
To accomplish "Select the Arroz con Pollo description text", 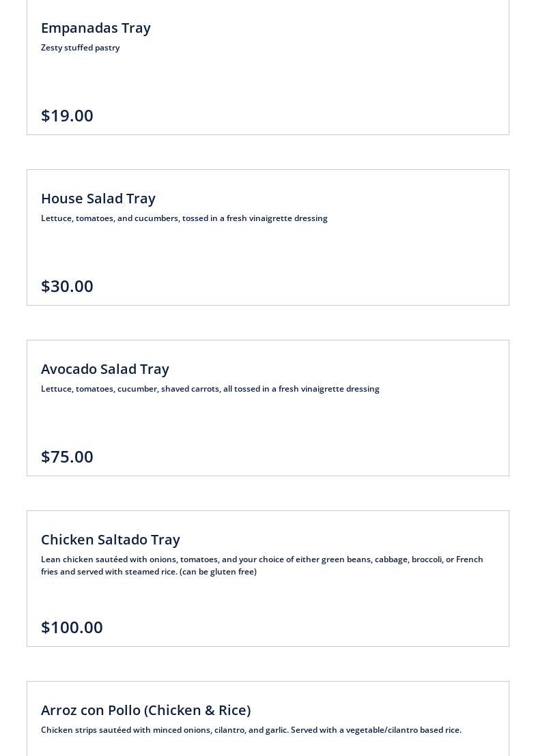I will (251, 730).
